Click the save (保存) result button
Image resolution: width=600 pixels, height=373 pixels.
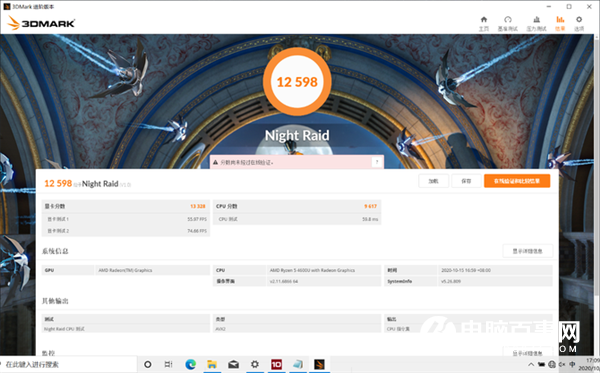click(466, 181)
